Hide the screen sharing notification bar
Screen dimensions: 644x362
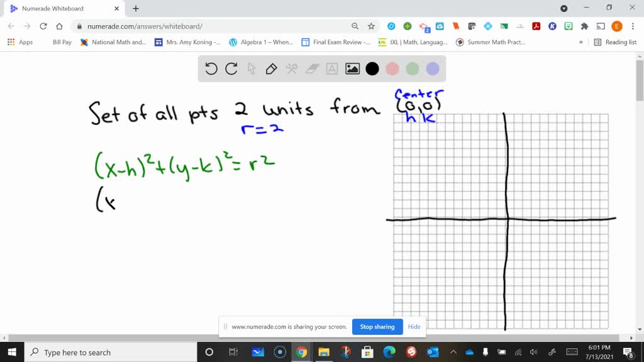pyautogui.click(x=414, y=327)
